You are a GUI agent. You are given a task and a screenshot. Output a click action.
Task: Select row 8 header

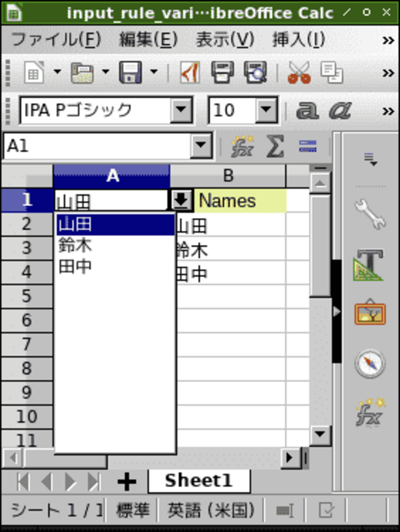27,369
